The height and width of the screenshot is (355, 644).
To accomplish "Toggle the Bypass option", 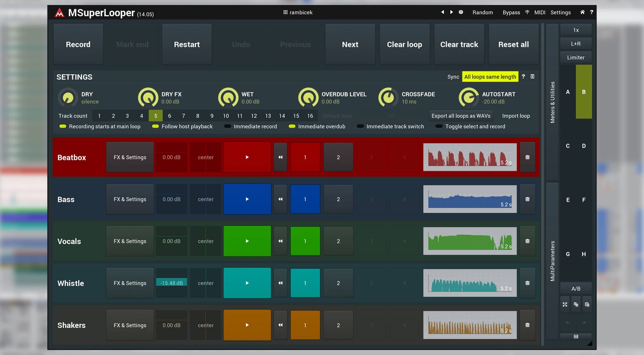I will pyautogui.click(x=511, y=13).
